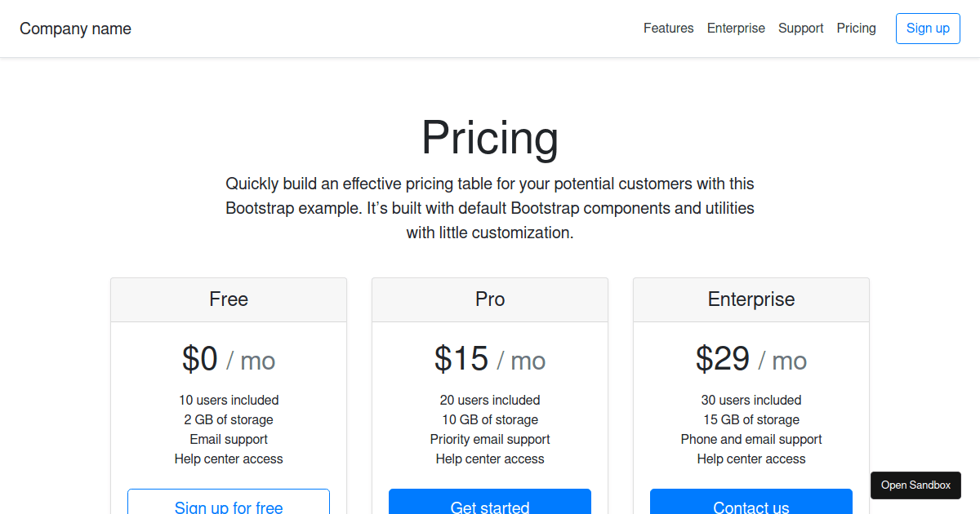Open the Enterprise page from the navbar

click(736, 28)
